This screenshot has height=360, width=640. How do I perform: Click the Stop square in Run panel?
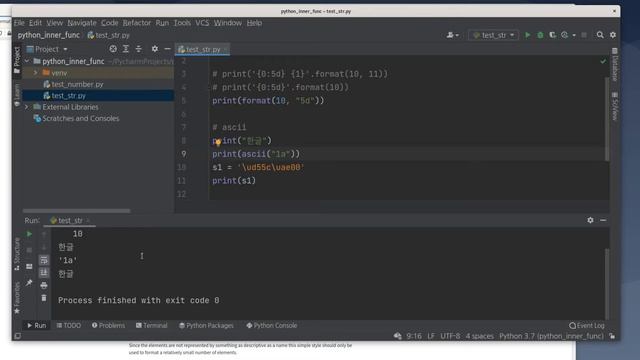coord(29,250)
